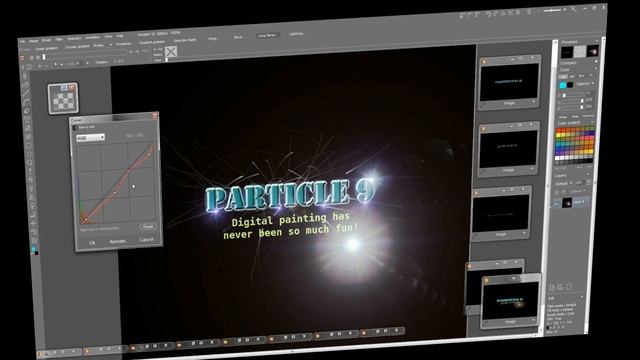Open the Help menu
Screen dimensions: 640x360
[120, 36]
